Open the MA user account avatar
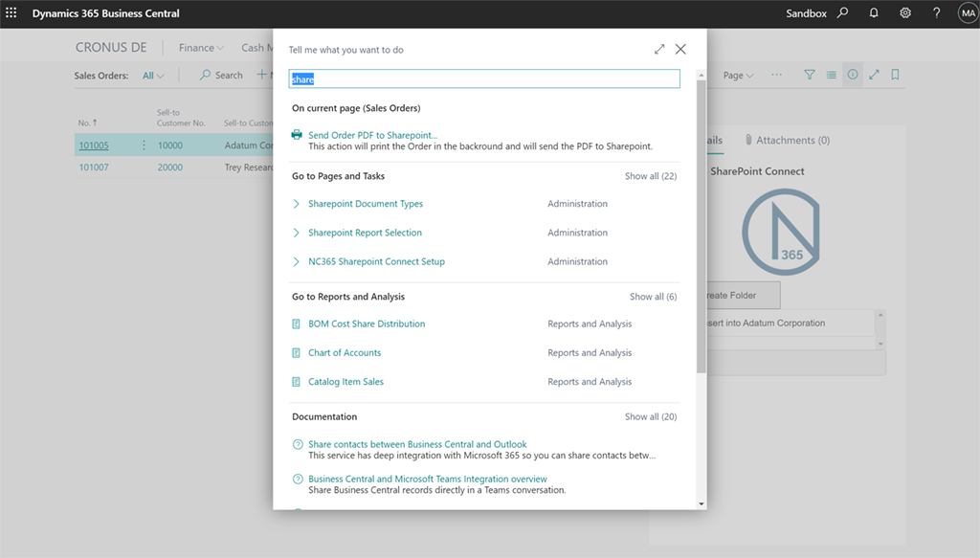This screenshot has height=558, width=980. [x=969, y=12]
